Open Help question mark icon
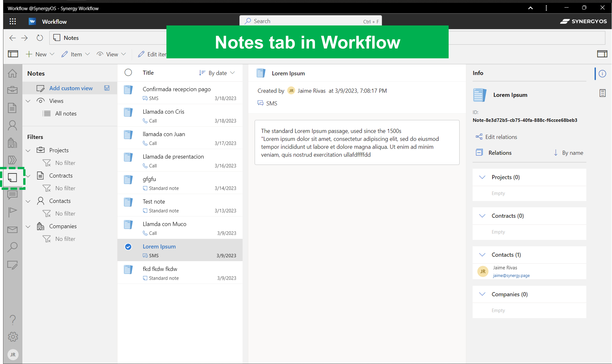The height and width of the screenshot is (364, 612). point(13,320)
